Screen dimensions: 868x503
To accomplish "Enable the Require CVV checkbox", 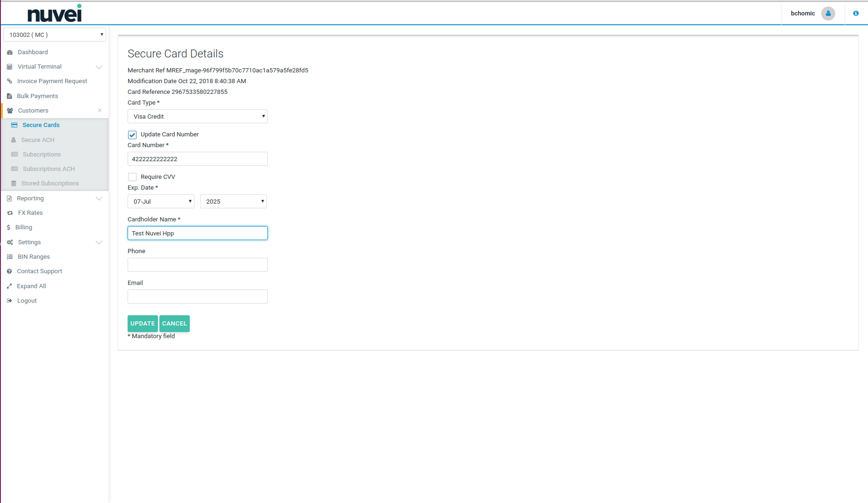I will point(132,177).
